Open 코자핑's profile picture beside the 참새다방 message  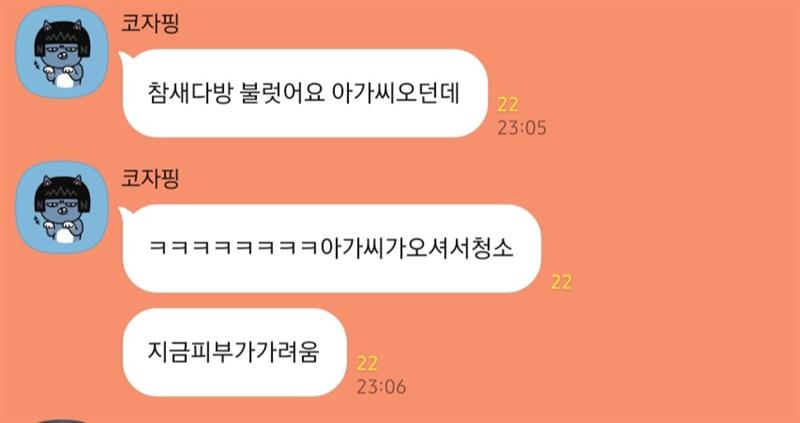point(62,53)
